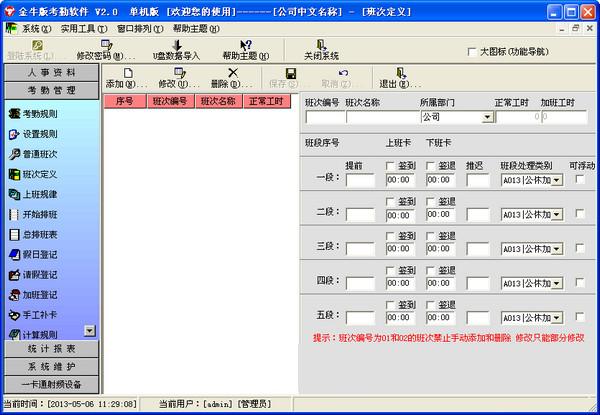
Task: Click the 修改密码 toolbar icon
Action: (106, 45)
